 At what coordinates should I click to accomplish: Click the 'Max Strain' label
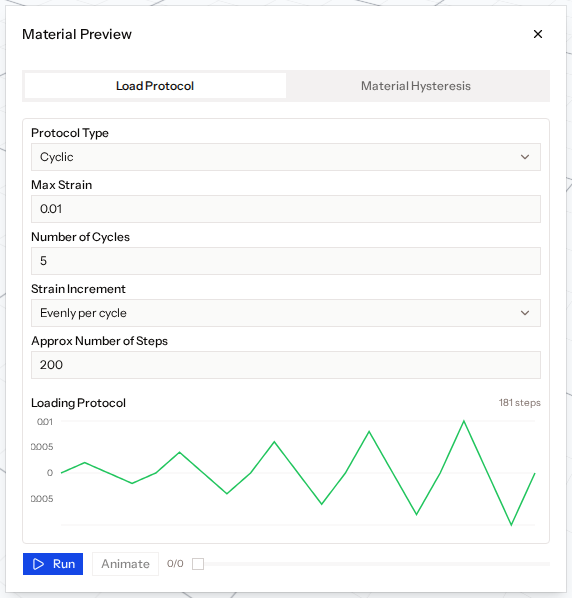click(61, 185)
